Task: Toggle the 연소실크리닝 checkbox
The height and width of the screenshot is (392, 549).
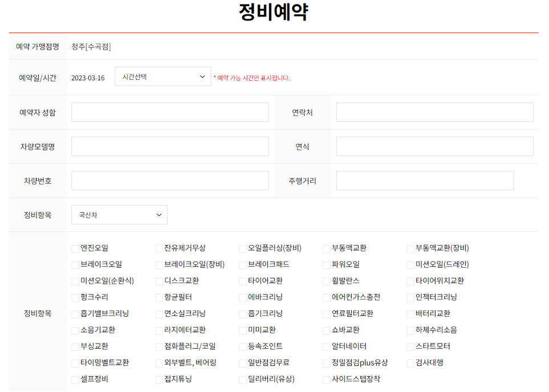Action: pyautogui.click(x=159, y=315)
